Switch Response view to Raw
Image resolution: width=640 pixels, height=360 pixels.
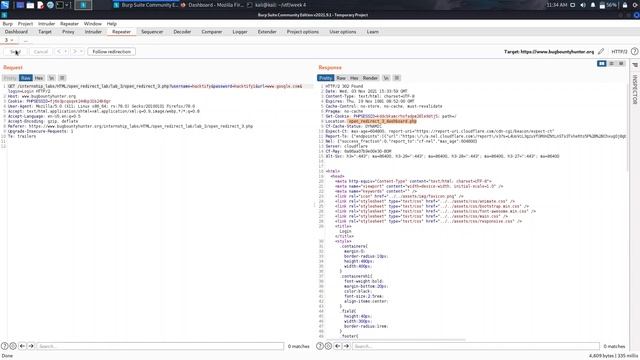[x=341, y=78]
